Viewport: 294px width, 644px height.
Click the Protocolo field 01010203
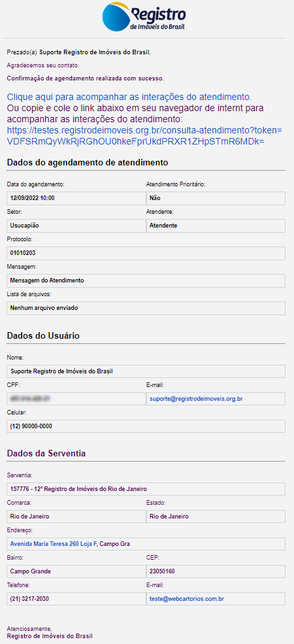click(146, 253)
